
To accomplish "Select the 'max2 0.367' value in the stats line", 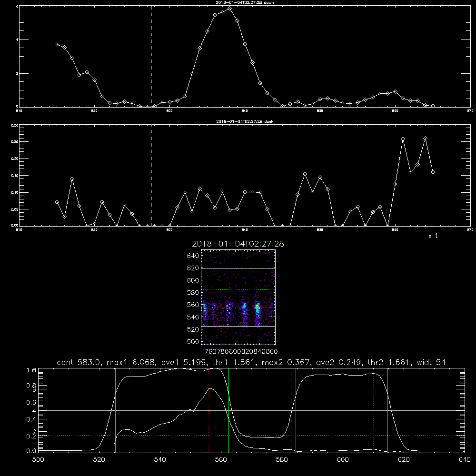I will pos(285,362).
